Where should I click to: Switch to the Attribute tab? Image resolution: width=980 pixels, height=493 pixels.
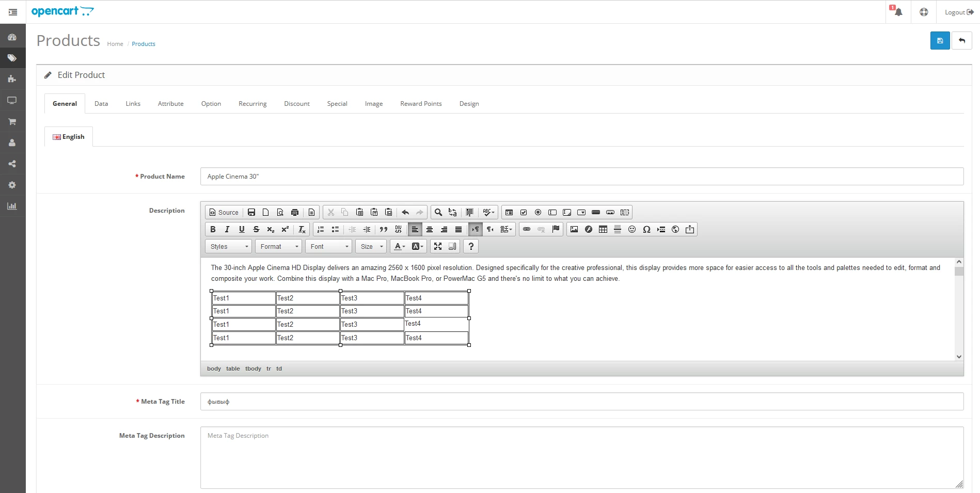click(x=170, y=104)
